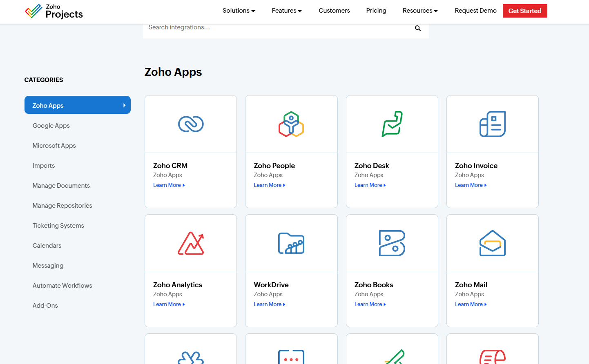This screenshot has height=364, width=589.
Task: Click the chat-dots icon in the third-row second card
Action: (291, 357)
